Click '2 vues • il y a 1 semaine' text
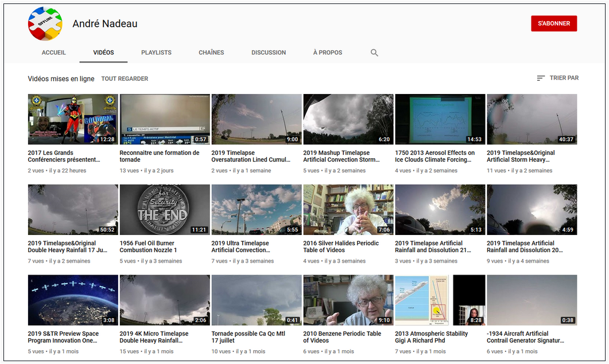 coord(241,170)
